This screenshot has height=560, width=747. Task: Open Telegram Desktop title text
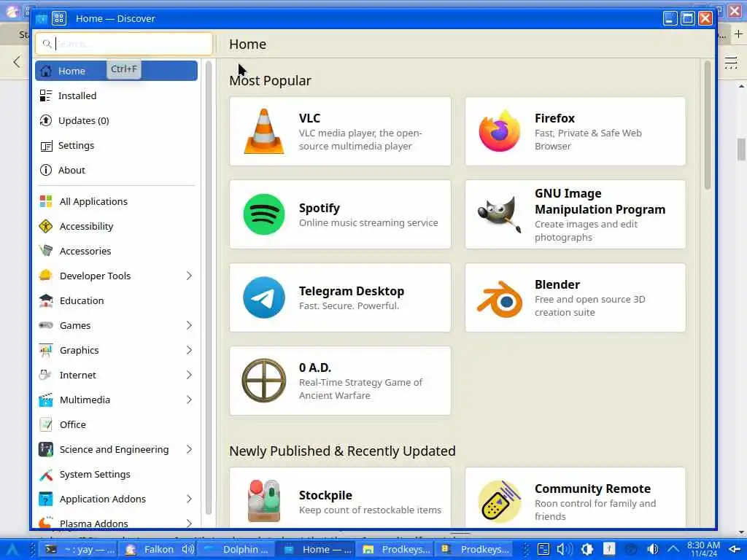click(x=352, y=291)
